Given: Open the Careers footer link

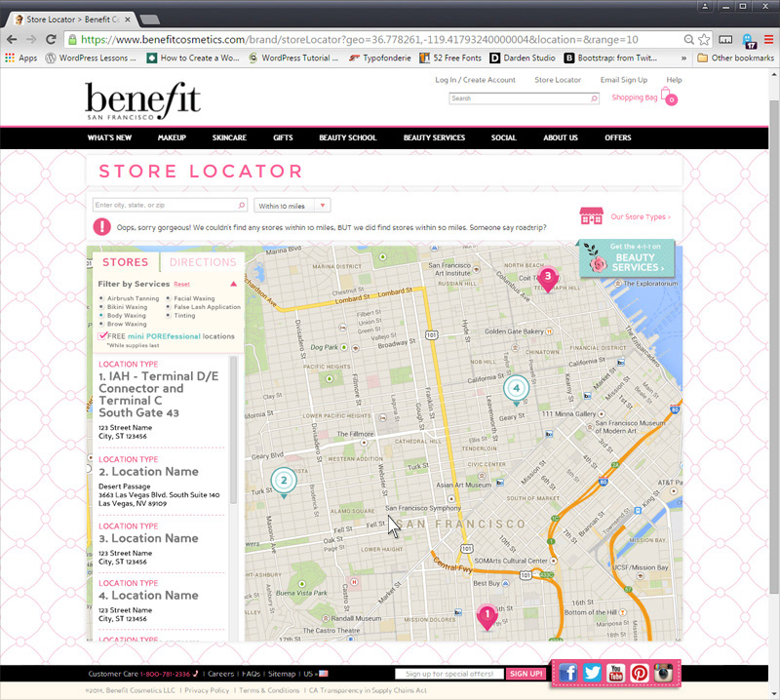Looking at the screenshot, I should click(x=220, y=674).
